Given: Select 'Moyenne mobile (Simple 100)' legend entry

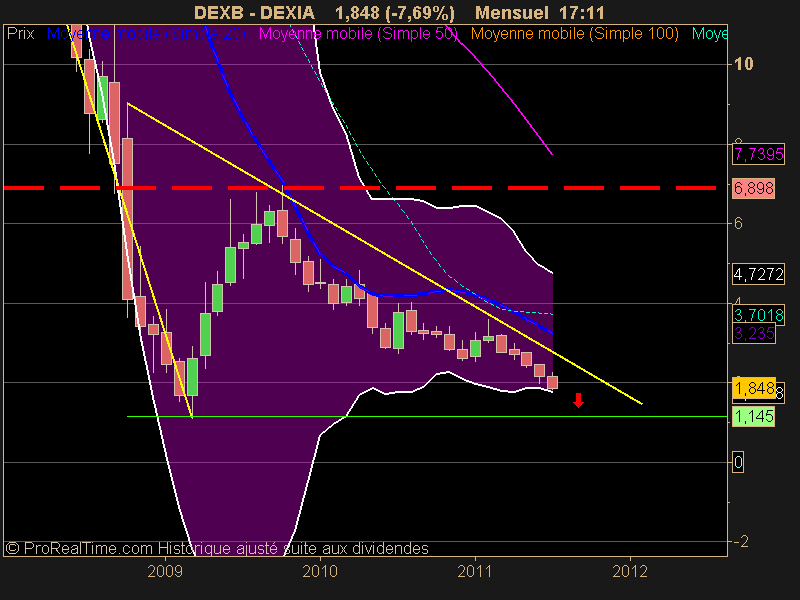Looking at the screenshot, I should pos(574,34).
